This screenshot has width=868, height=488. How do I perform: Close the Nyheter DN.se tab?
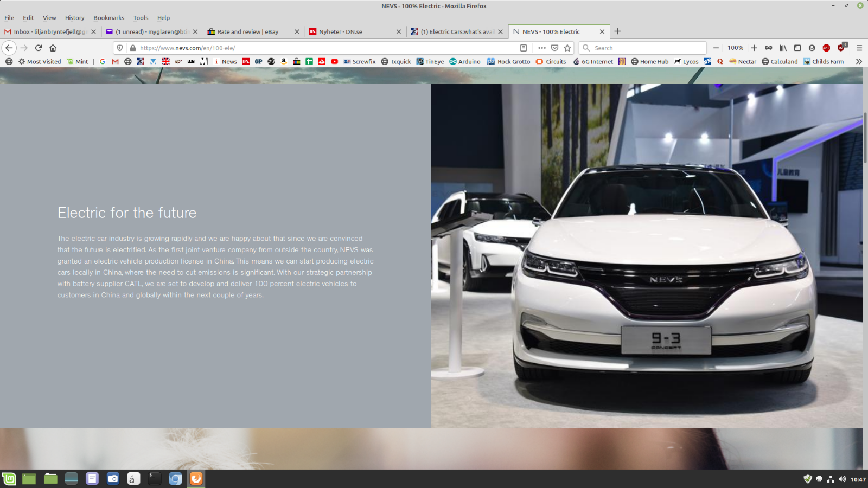(x=399, y=31)
